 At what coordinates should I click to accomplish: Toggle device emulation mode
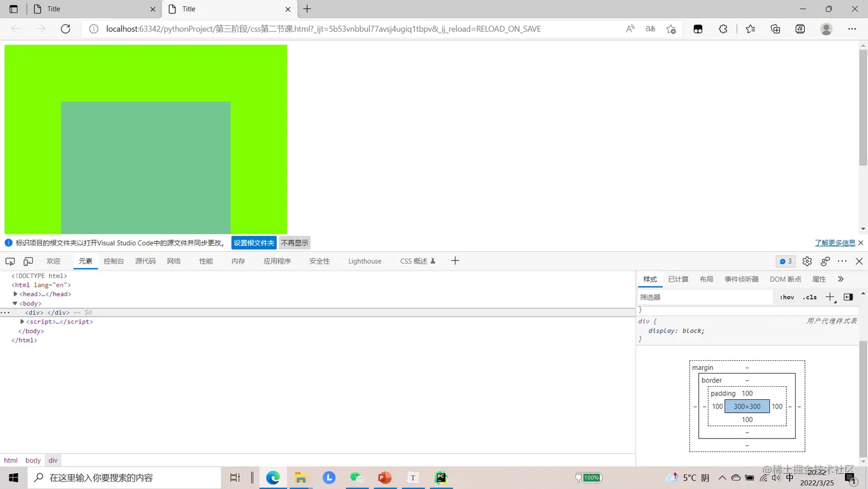[28, 261]
